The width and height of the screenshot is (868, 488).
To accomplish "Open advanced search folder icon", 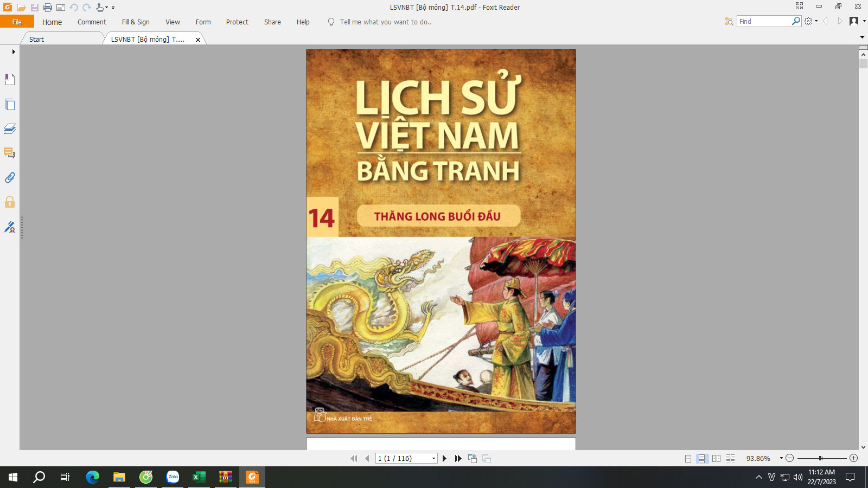I will click(x=729, y=21).
